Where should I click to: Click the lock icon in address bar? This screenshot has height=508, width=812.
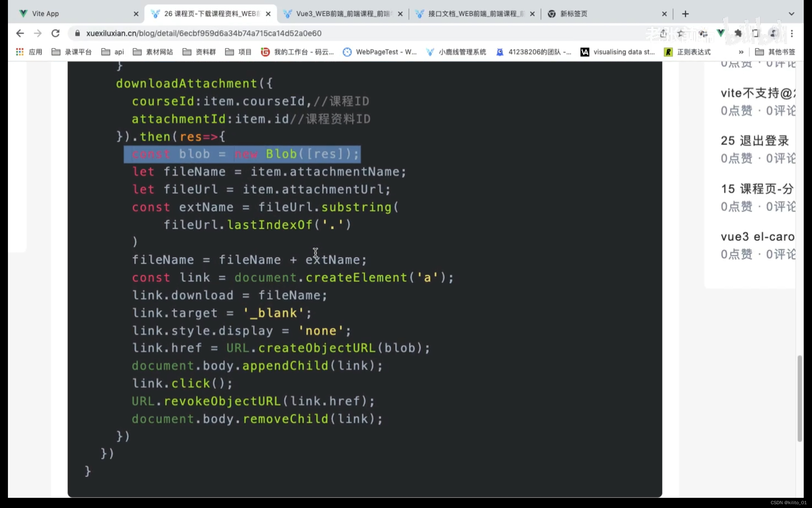click(x=77, y=33)
